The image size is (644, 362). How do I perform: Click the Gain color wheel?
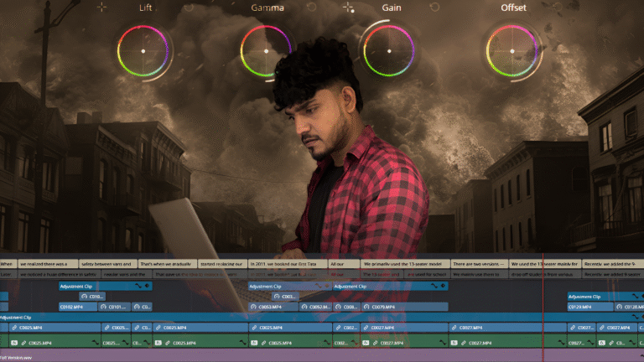tap(388, 51)
